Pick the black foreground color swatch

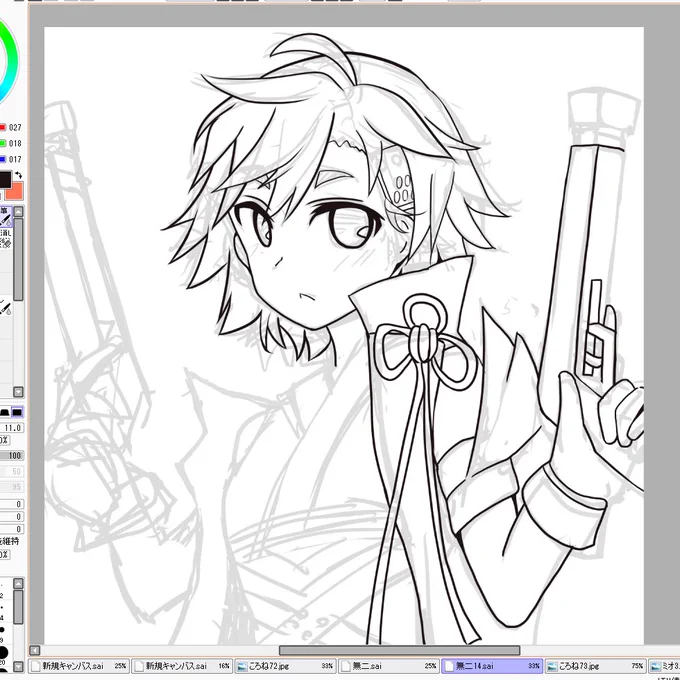[5, 180]
